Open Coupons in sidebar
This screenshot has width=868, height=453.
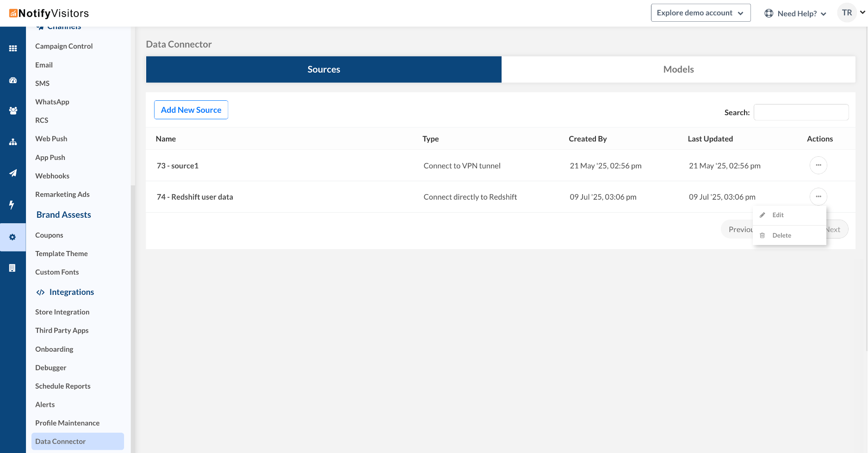click(49, 235)
